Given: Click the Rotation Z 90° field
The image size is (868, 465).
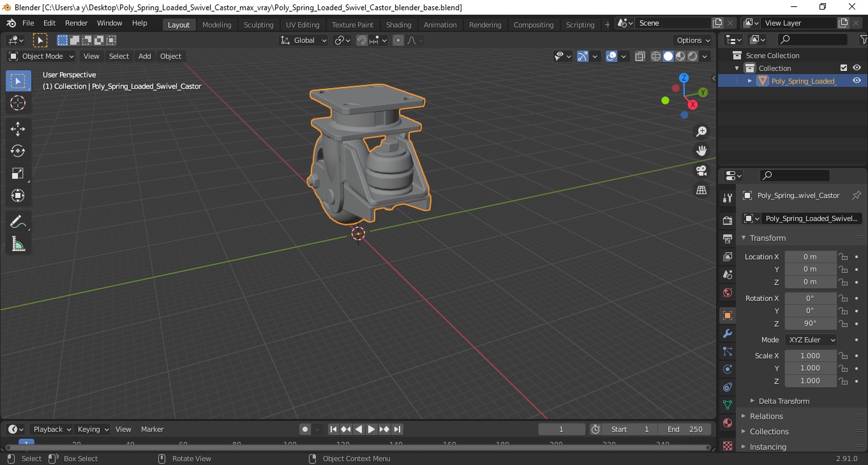Looking at the screenshot, I should 811,323.
